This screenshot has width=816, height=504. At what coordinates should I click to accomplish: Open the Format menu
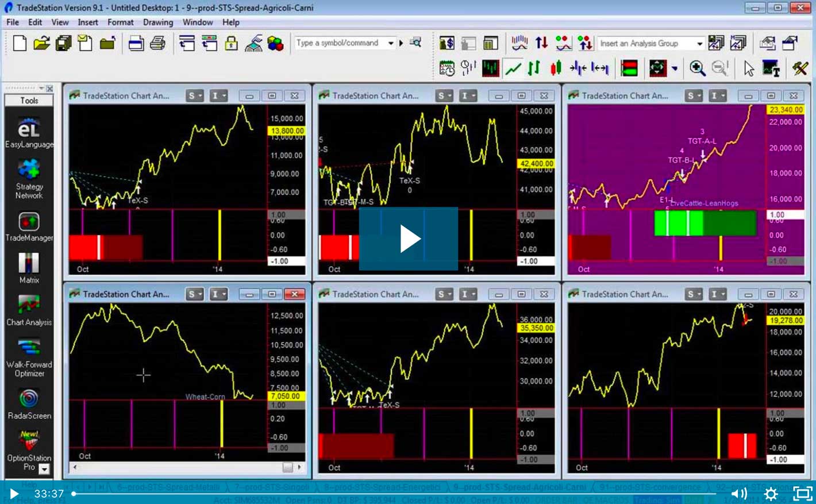[120, 22]
